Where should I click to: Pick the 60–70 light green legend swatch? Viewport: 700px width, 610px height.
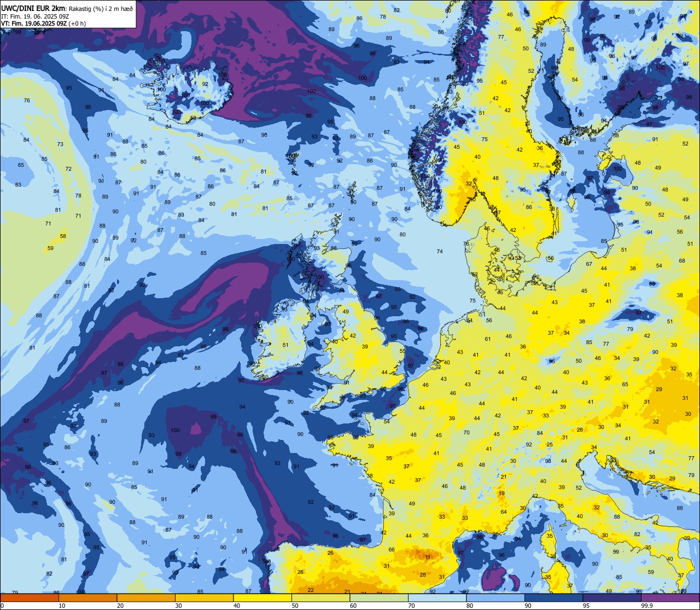[379, 597]
